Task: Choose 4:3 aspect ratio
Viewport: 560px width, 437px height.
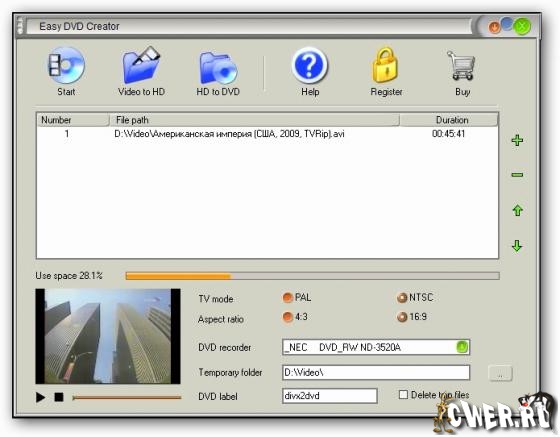Action: [288, 317]
